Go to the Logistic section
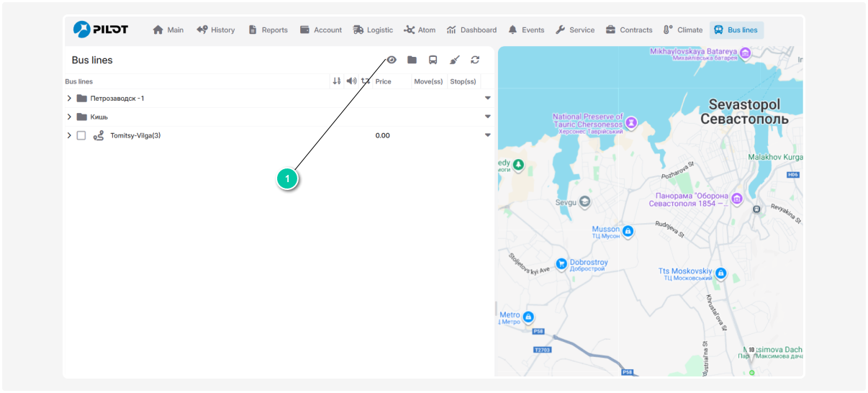The image size is (868, 393). [373, 30]
